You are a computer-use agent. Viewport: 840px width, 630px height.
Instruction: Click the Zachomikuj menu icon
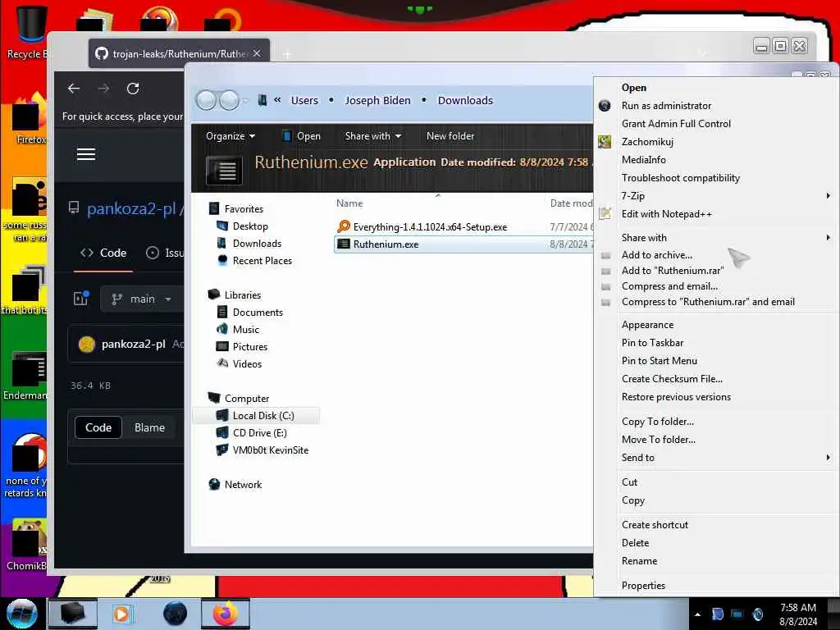[605, 141]
